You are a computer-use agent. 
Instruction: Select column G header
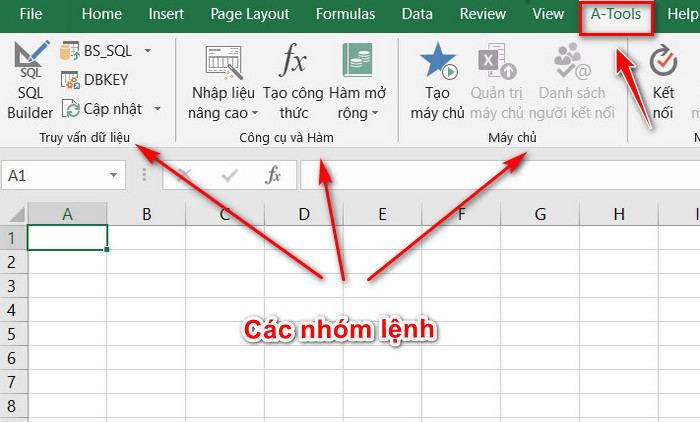point(540,214)
